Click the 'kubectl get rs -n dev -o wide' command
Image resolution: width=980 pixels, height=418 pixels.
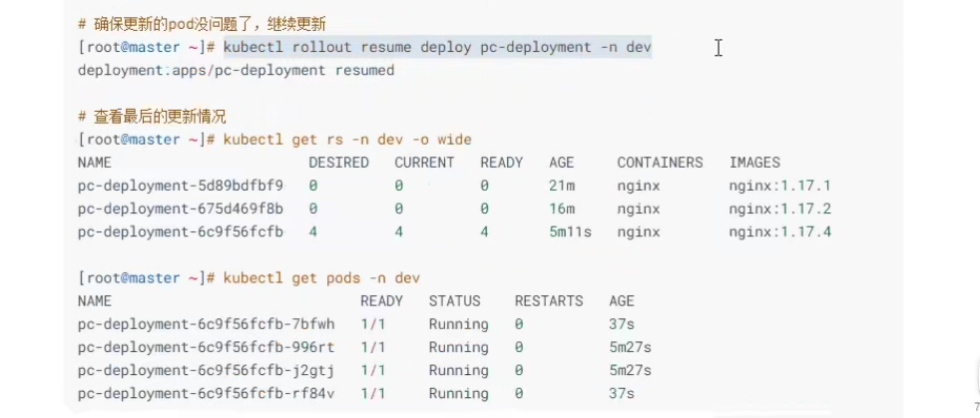click(347, 140)
